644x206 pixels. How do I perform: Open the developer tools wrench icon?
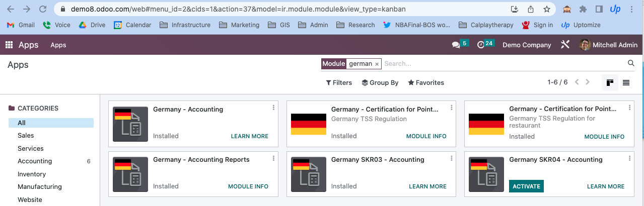[565, 45]
